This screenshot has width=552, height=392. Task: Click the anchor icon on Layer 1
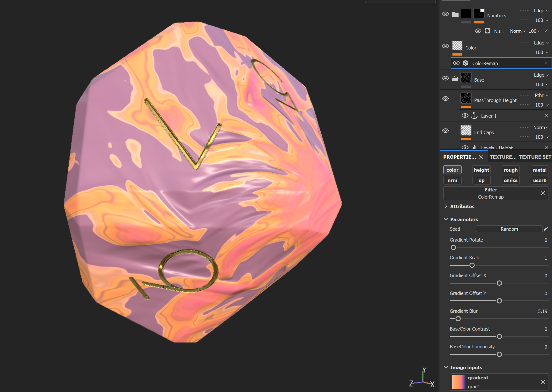click(474, 116)
